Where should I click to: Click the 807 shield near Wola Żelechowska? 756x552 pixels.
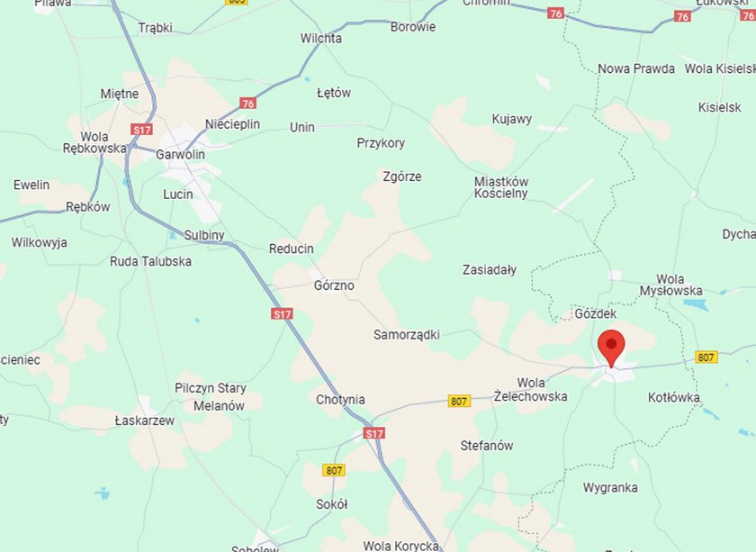tap(458, 401)
